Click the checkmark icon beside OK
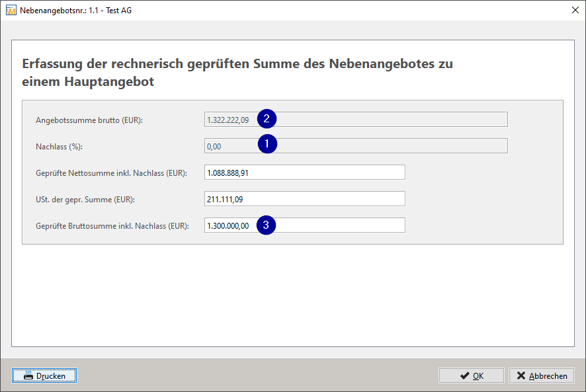 (464, 375)
